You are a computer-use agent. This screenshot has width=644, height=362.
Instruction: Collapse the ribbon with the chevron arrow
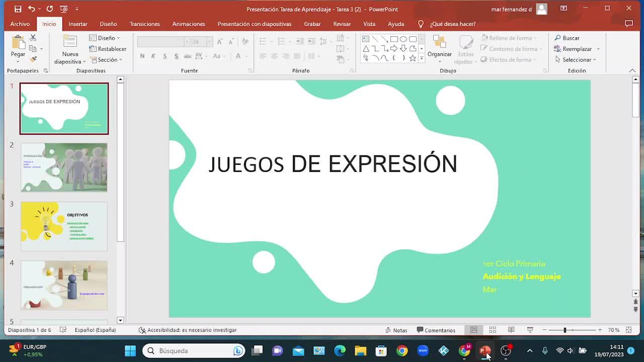click(632, 71)
